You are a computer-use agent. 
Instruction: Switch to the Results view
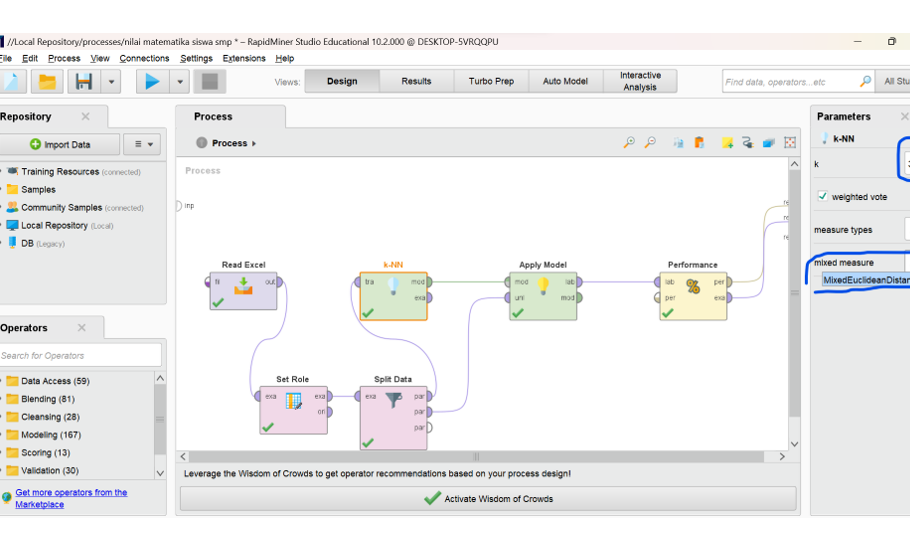[416, 81]
